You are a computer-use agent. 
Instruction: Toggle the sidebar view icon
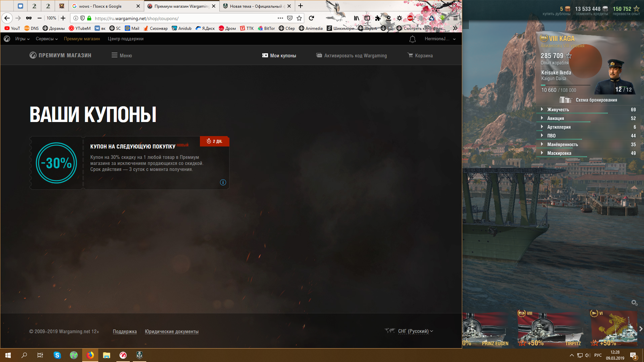[x=367, y=18]
